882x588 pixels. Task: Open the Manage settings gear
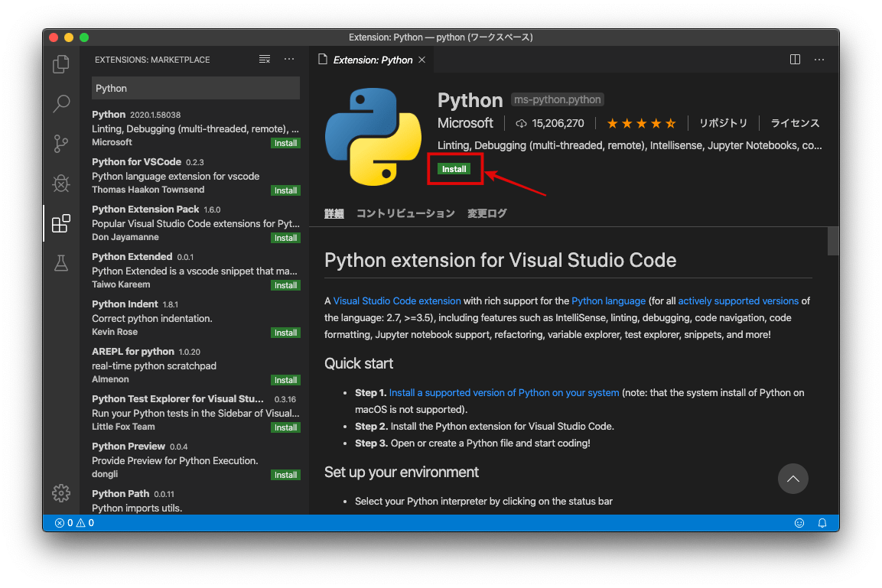pos(61,493)
